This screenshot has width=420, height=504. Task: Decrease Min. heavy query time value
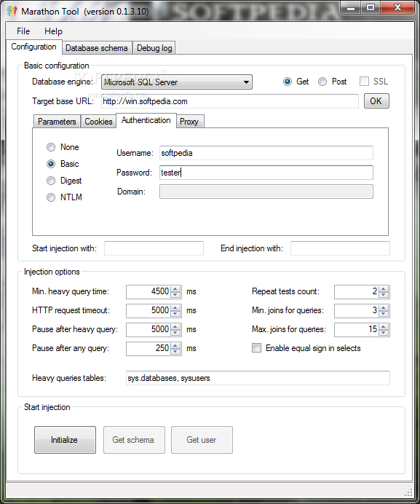tap(175, 295)
